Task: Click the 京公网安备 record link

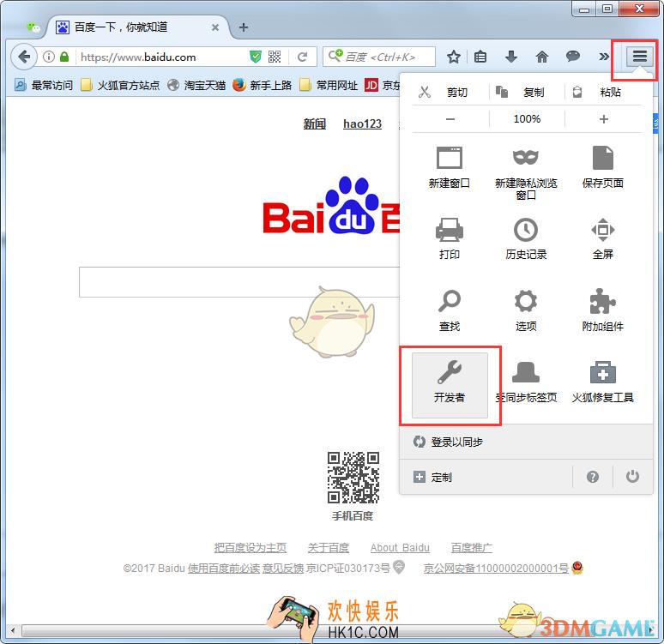Action: click(496, 568)
